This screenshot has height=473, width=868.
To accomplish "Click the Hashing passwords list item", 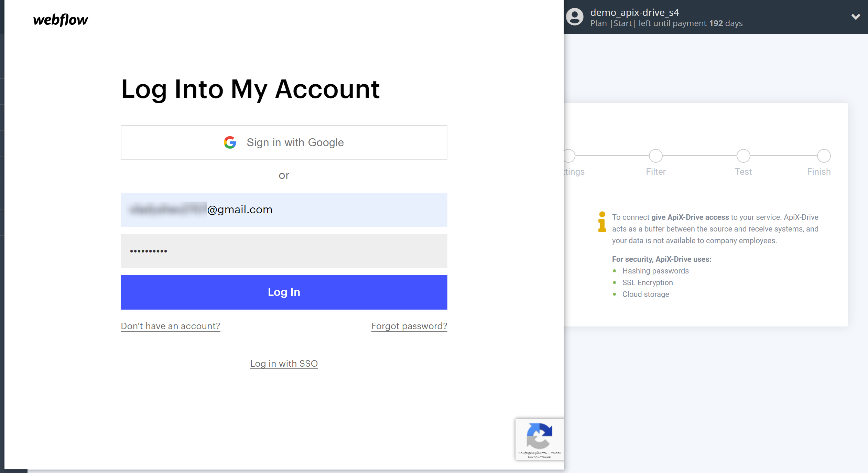I will point(655,271).
